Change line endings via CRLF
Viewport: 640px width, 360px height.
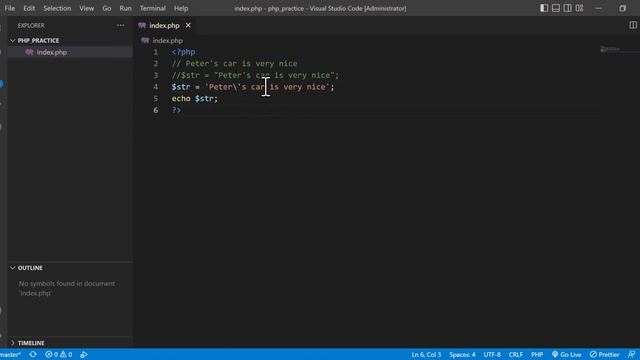click(516, 355)
